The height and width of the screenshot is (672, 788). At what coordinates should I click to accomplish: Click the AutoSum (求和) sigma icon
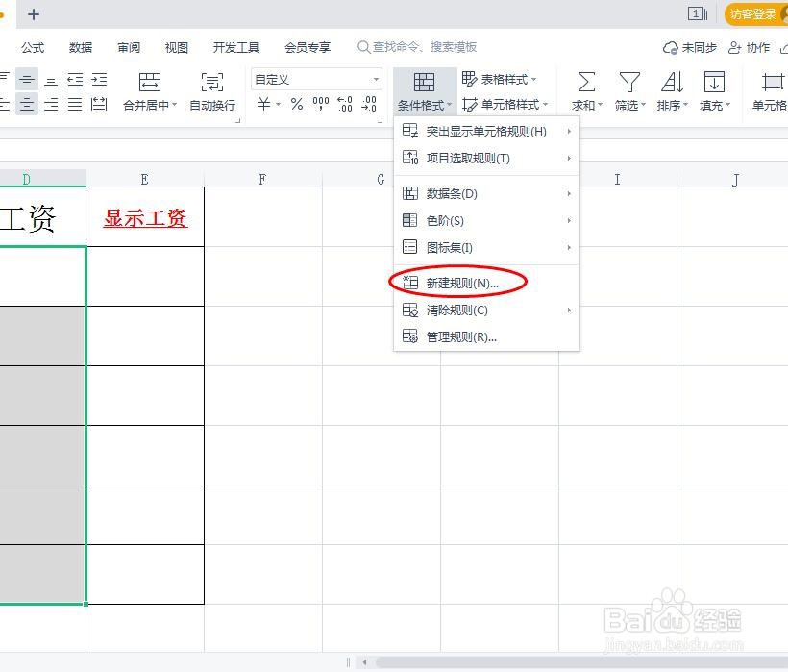[x=586, y=82]
